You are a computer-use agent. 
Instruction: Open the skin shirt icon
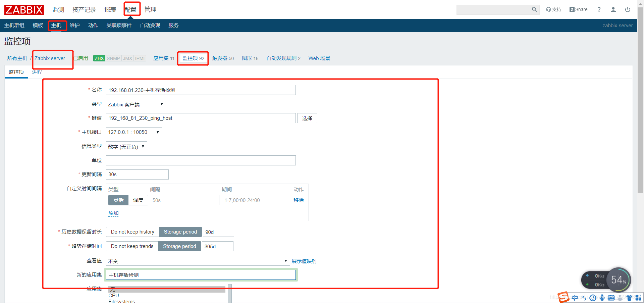click(629, 298)
